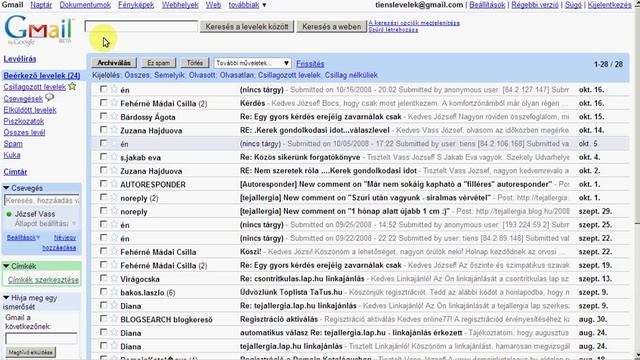
Task: Click the Gmail logo
Action: coord(39,30)
